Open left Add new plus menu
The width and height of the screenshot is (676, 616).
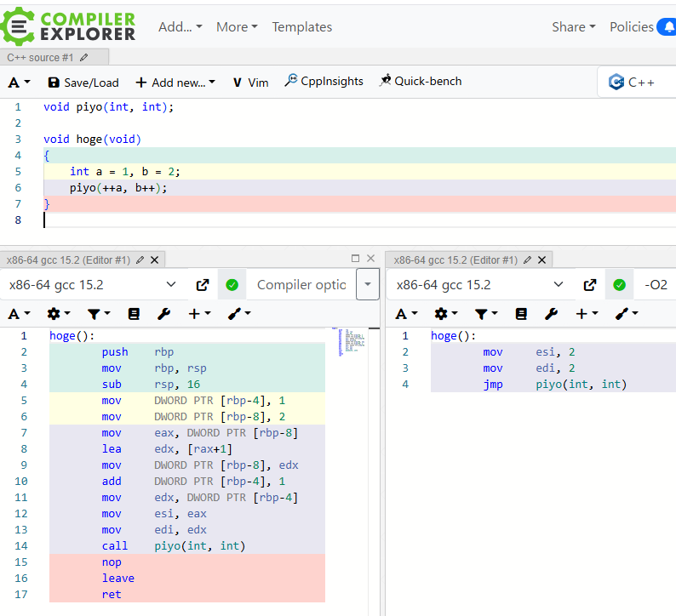click(x=199, y=314)
